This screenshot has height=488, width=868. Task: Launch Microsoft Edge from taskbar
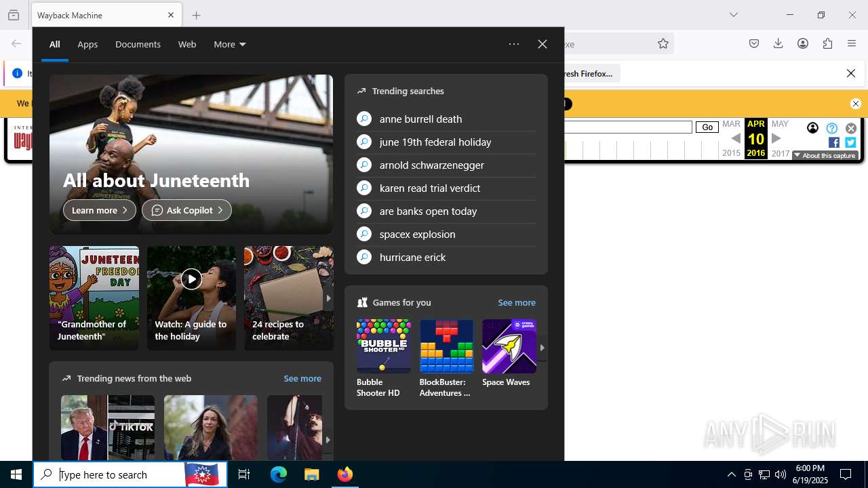(279, 474)
